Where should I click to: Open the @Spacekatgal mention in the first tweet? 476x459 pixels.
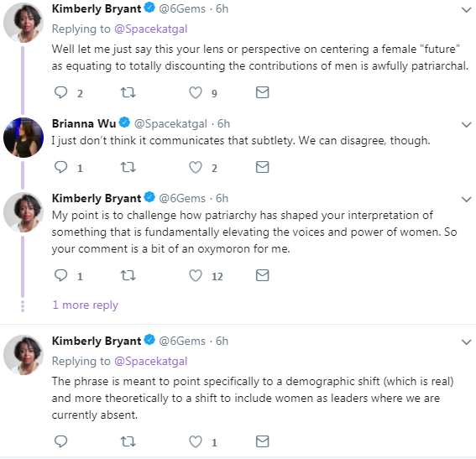click(150, 29)
